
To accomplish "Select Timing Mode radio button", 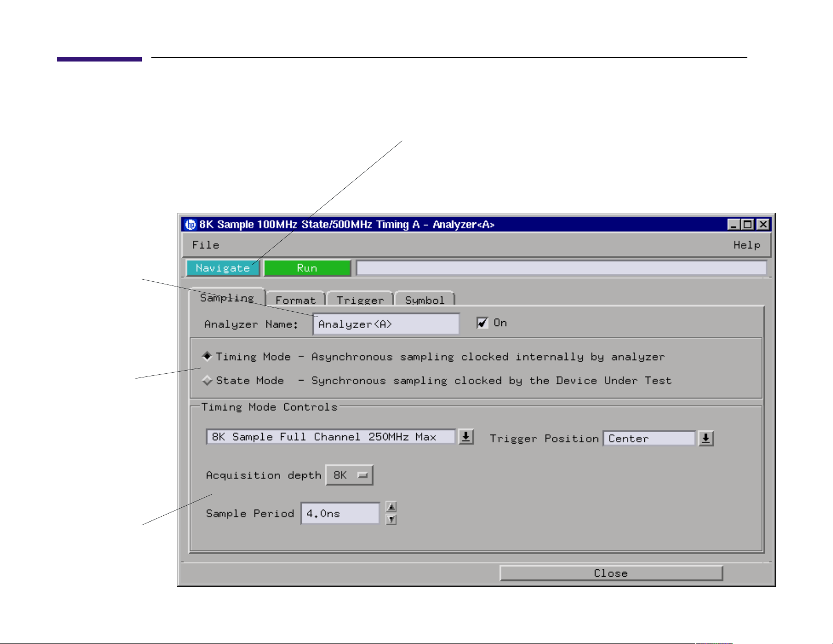I will pos(207,356).
